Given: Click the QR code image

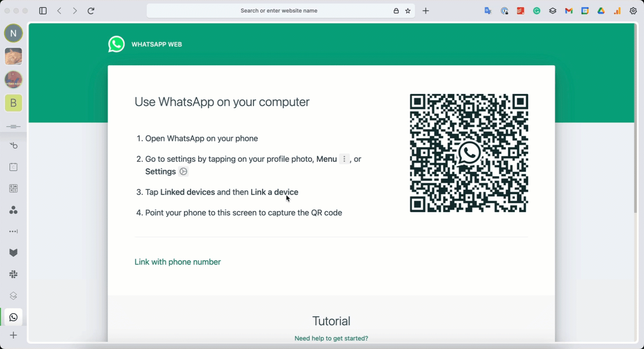Looking at the screenshot, I should click(x=469, y=153).
